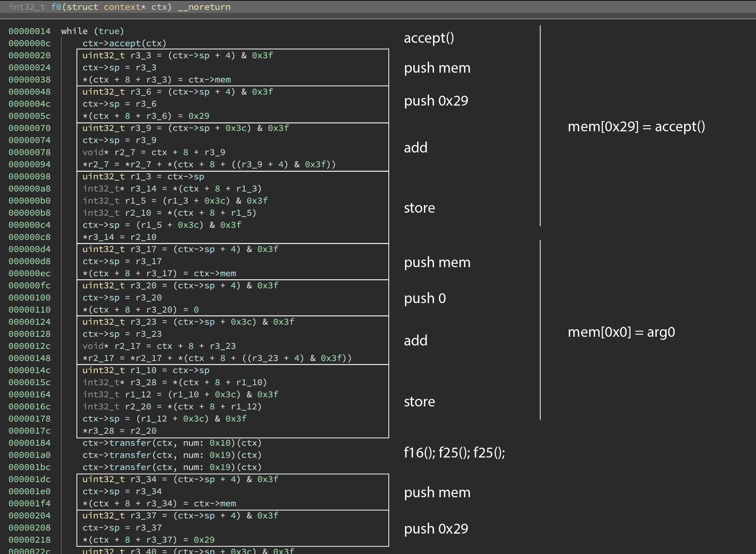Click the 'accept()' annotation at top
756x554 pixels.
click(x=429, y=38)
